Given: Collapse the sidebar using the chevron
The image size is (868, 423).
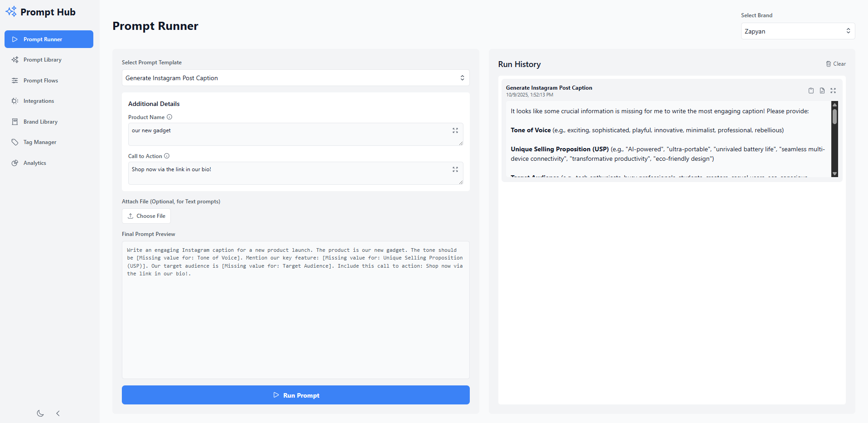Looking at the screenshot, I should click(x=58, y=413).
